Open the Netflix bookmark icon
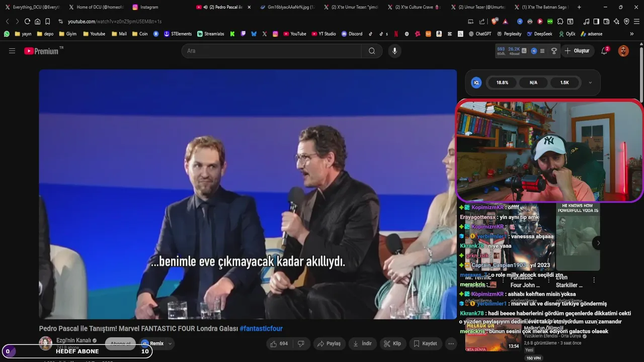644x362 pixels. (396, 34)
